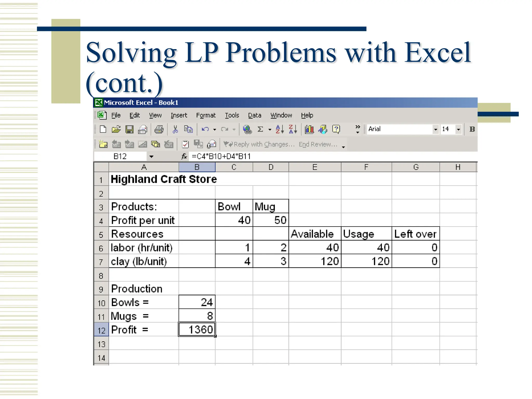Click the Next Comment icon in review toolbar
The height and width of the screenshot is (399, 532).
[x=129, y=144]
